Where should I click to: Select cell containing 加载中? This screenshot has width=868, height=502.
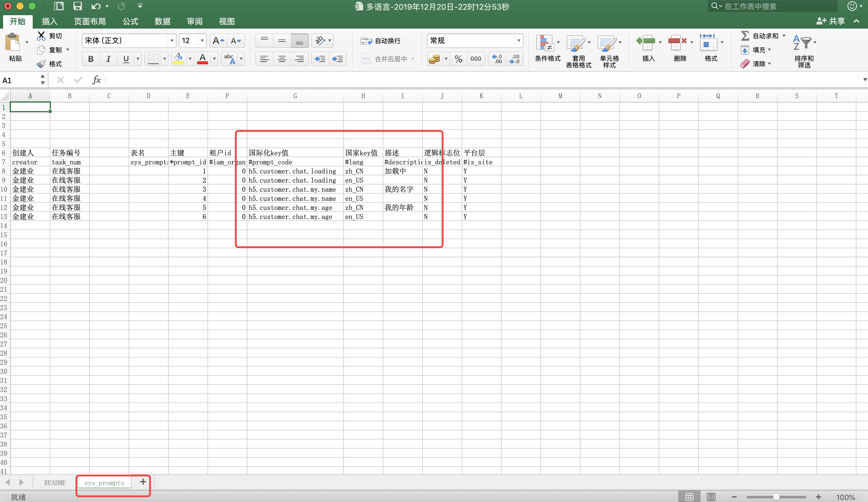[402, 171]
